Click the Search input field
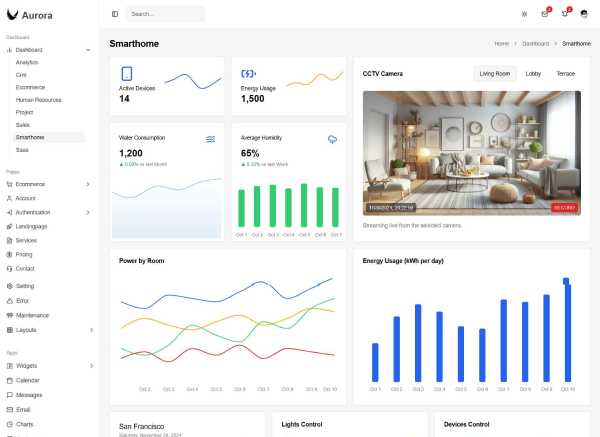 [x=166, y=14]
